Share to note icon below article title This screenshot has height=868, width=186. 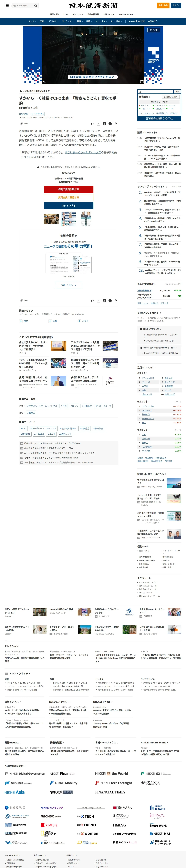point(98,124)
